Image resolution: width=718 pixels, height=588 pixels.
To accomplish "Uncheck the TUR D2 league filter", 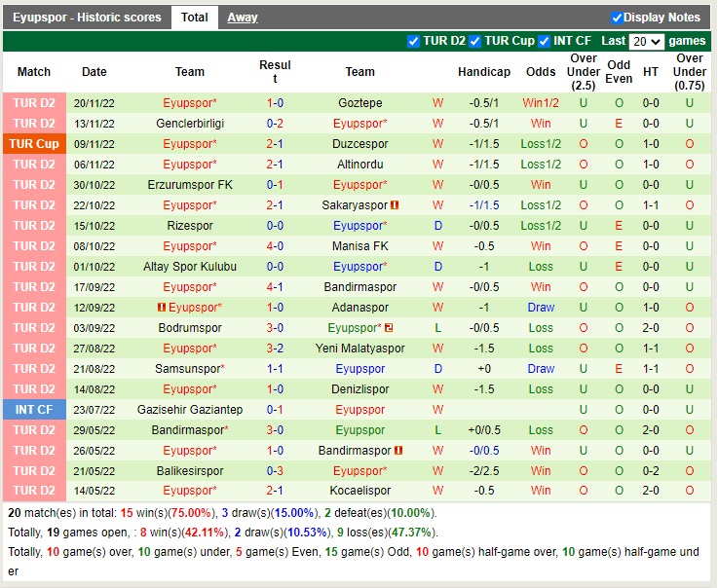I will coord(413,41).
